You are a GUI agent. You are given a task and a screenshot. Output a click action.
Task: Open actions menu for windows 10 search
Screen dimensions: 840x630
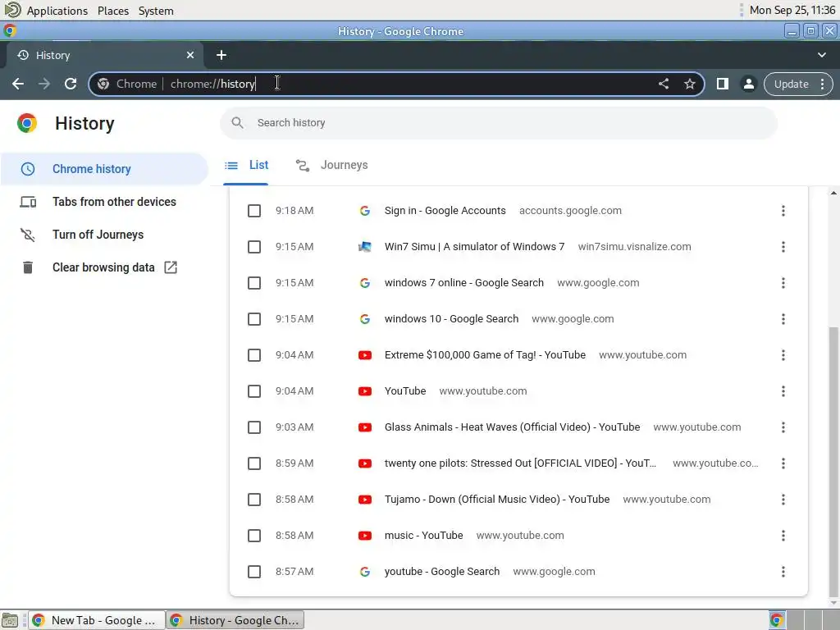[783, 319]
